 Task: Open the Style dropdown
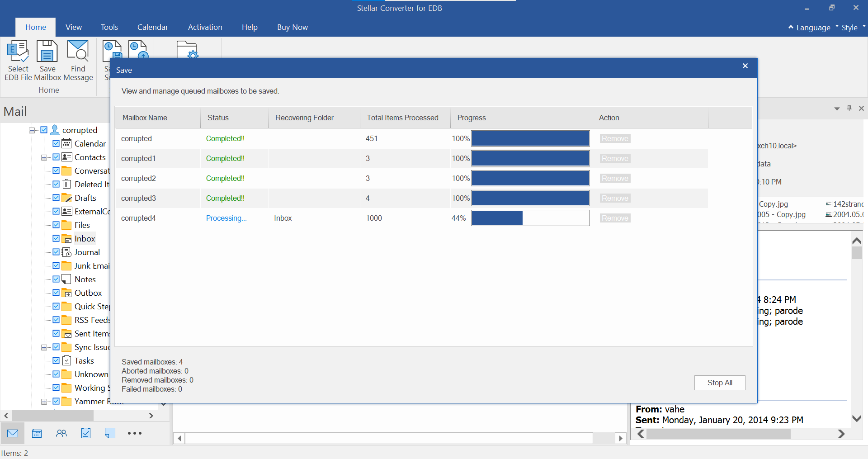click(x=853, y=28)
